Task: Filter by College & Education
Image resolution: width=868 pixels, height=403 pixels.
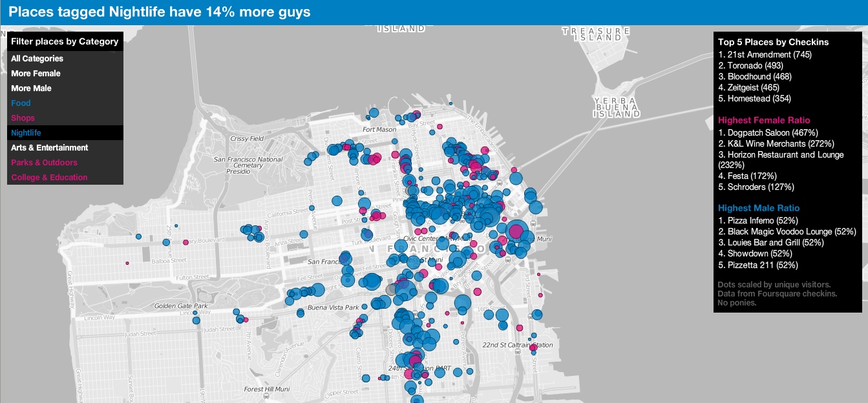Action: pyautogui.click(x=49, y=178)
